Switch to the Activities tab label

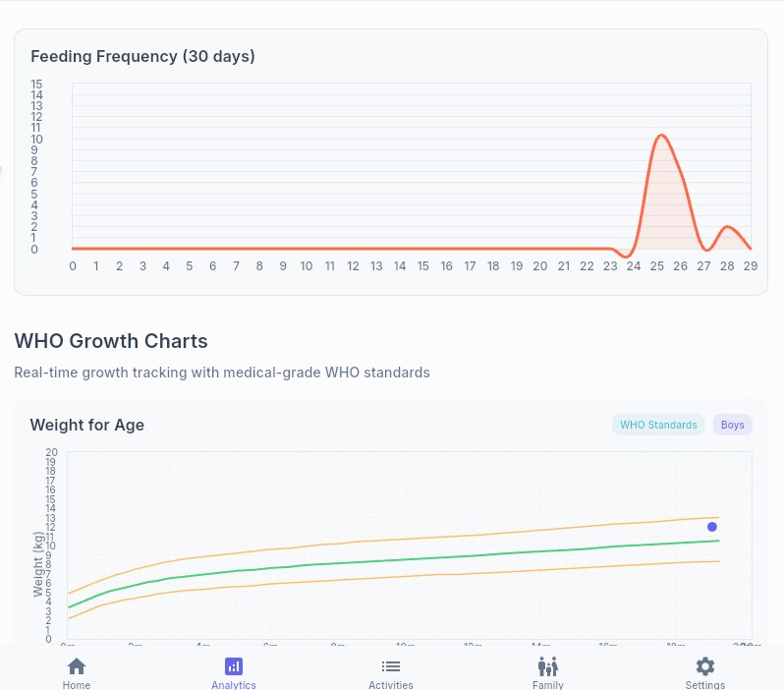391,684
